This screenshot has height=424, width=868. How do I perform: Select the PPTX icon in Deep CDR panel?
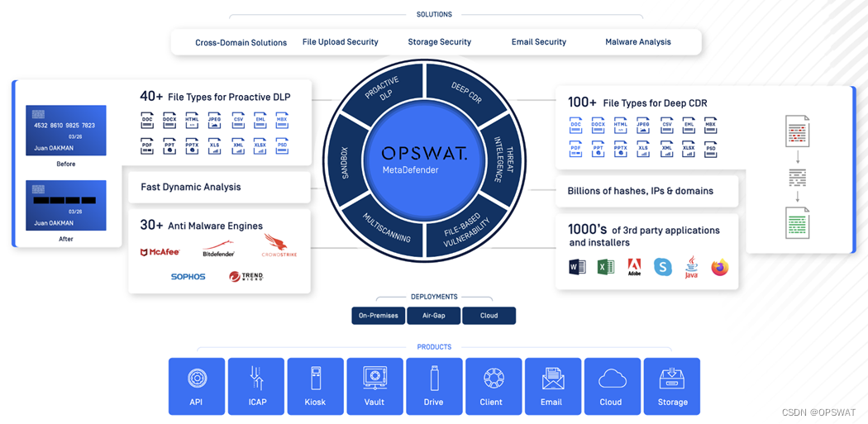point(620,149)
